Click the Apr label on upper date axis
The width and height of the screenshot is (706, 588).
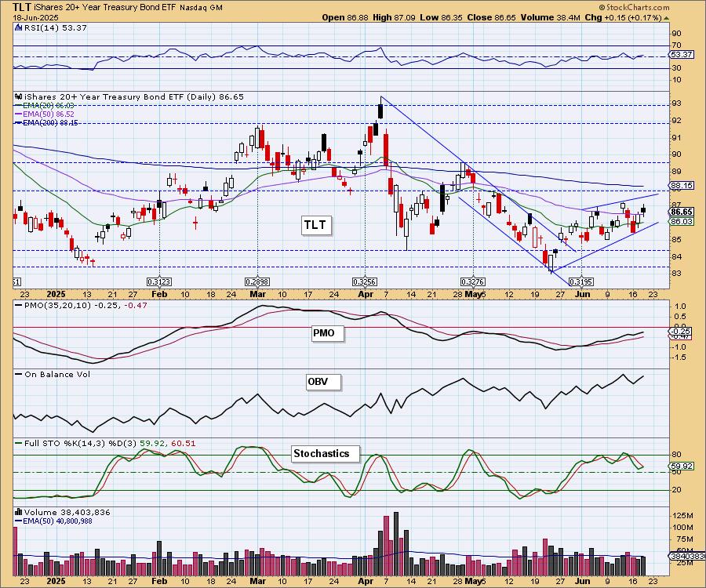[x=366, y=294]
